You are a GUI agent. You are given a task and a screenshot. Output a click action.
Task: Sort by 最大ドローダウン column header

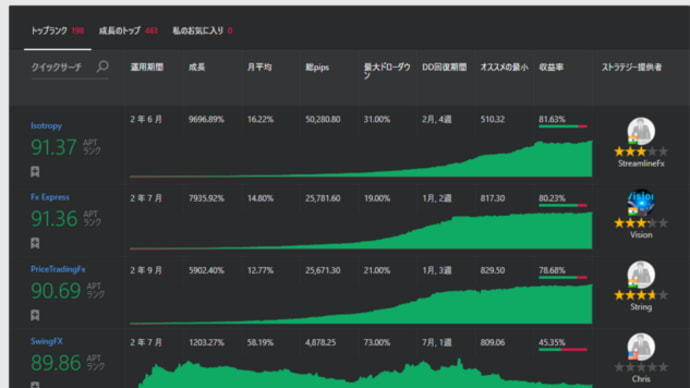tap(387, 71)
